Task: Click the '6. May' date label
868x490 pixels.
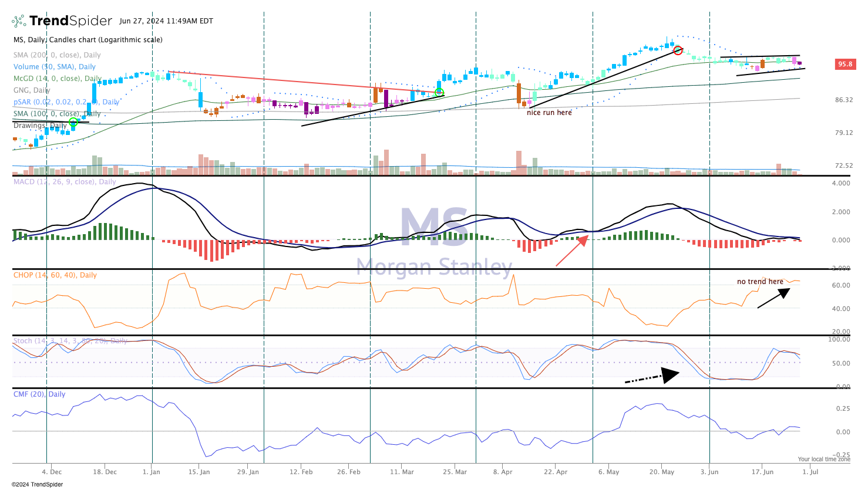Action: click(609, 472)
